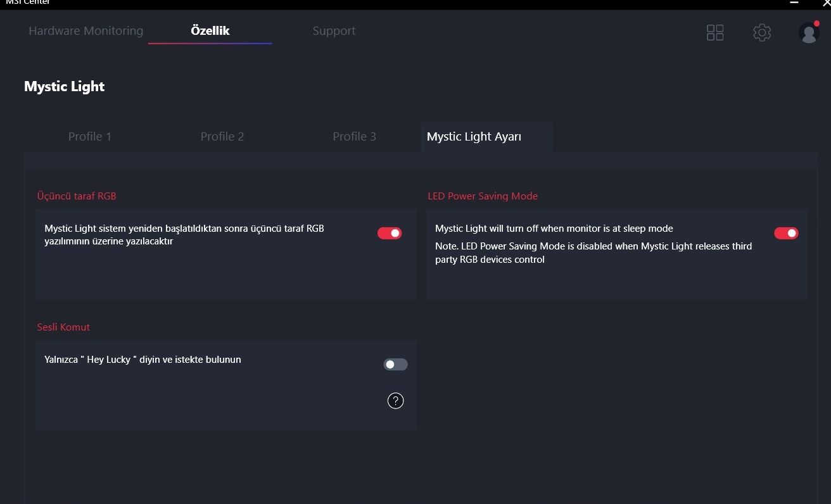Click the Sesli Komut section label
The width and height of the screenshot is (831, 504).
[x=63, y=327]
